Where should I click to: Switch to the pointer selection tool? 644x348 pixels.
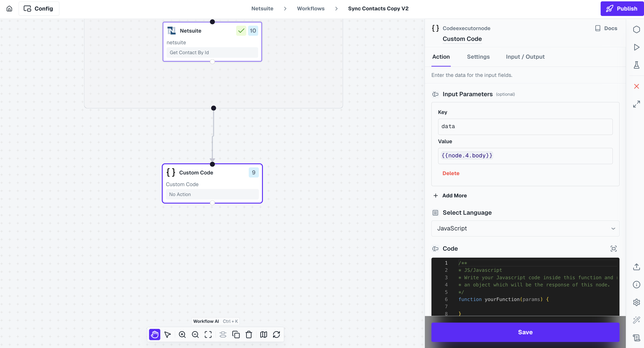coord(167,335)
